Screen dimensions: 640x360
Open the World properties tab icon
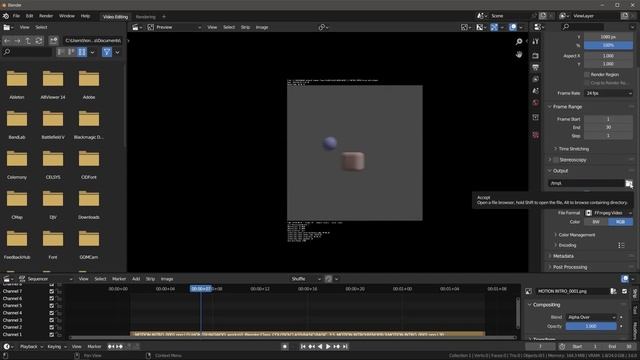(536, 103)
